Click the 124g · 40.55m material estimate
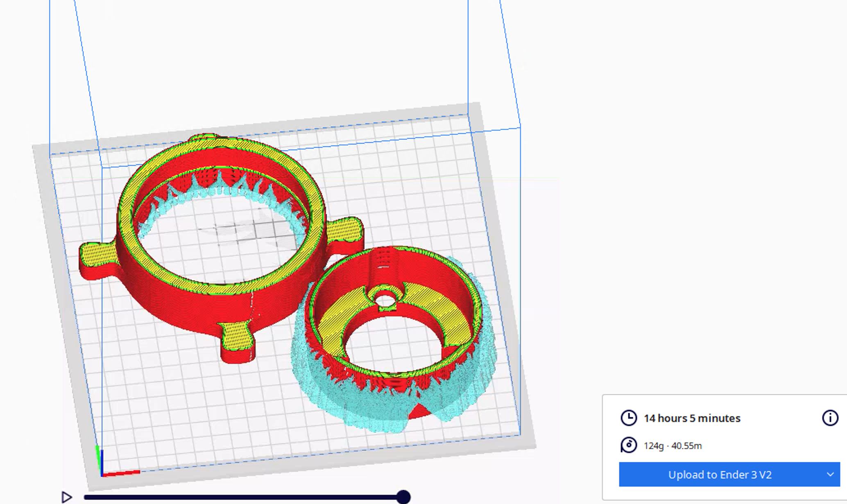Screen dimensions: 847x504 673,445
